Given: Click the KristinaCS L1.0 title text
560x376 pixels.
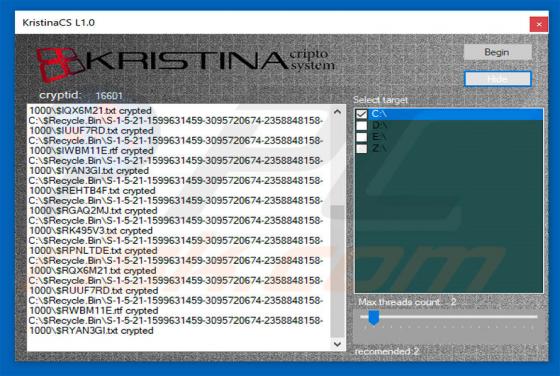Looking at the screenshot, I should [59, 22].
